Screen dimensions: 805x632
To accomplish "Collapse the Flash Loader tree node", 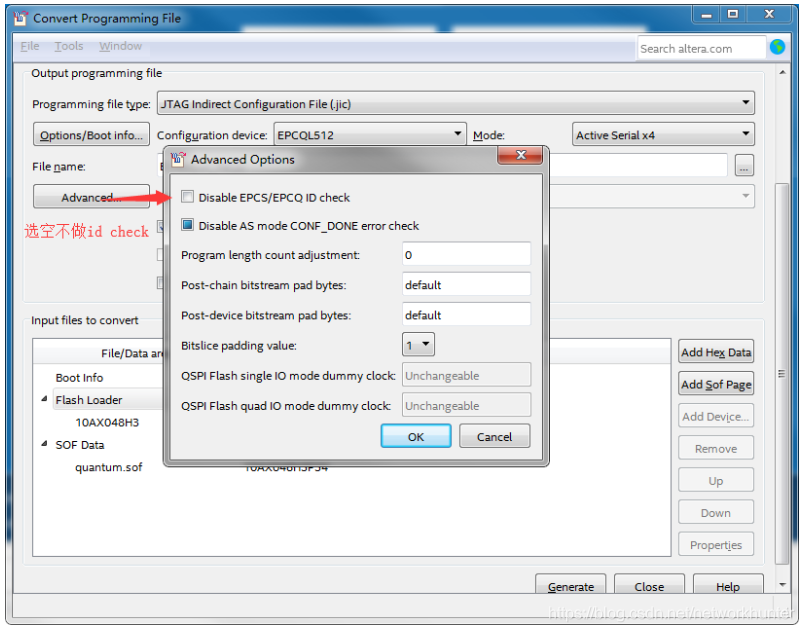I will point(44,399).
